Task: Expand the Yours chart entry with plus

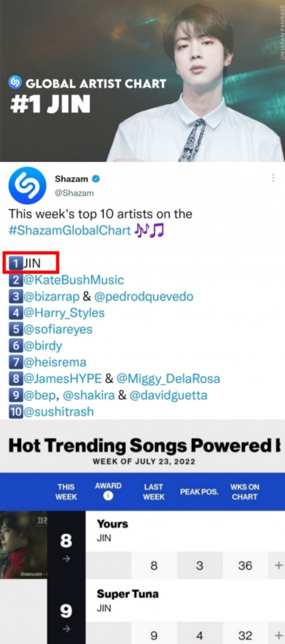Action: click(x=279, y=565)
